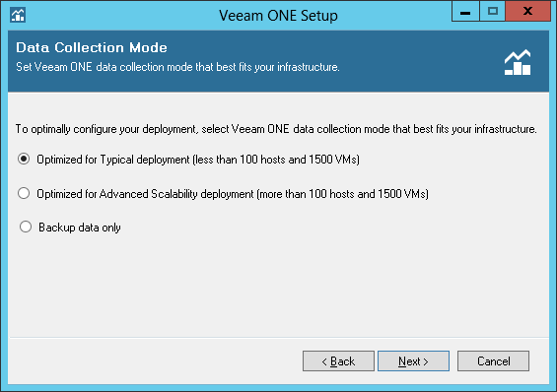Click the 'Data Collection Mode' heading
This screenshot has width=557, height=392.
(92, 47)
